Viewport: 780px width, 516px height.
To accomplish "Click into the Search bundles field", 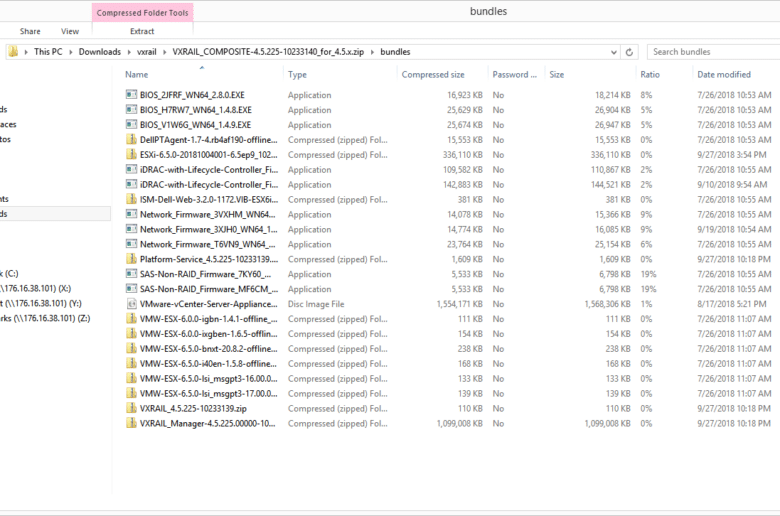I will click(714, 52).
